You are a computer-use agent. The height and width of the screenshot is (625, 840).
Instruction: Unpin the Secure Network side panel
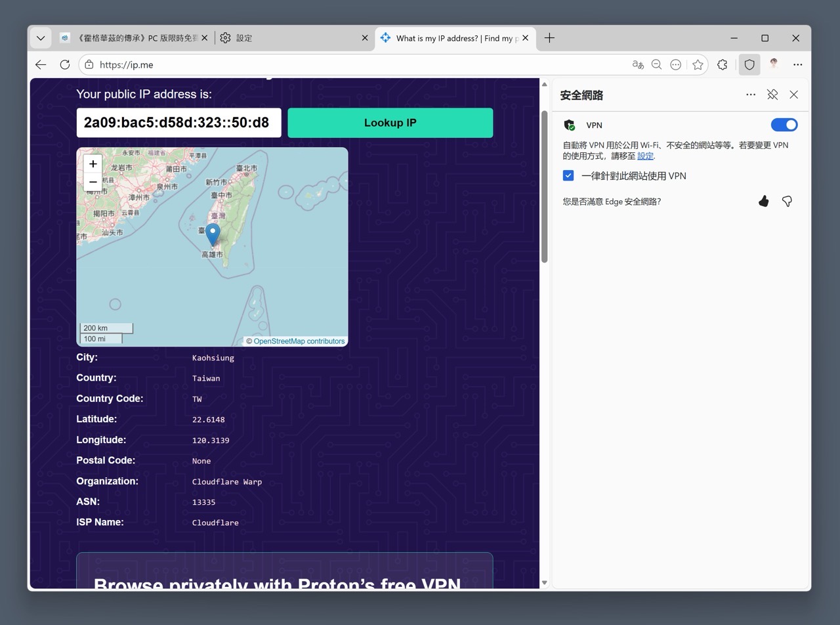772,95
